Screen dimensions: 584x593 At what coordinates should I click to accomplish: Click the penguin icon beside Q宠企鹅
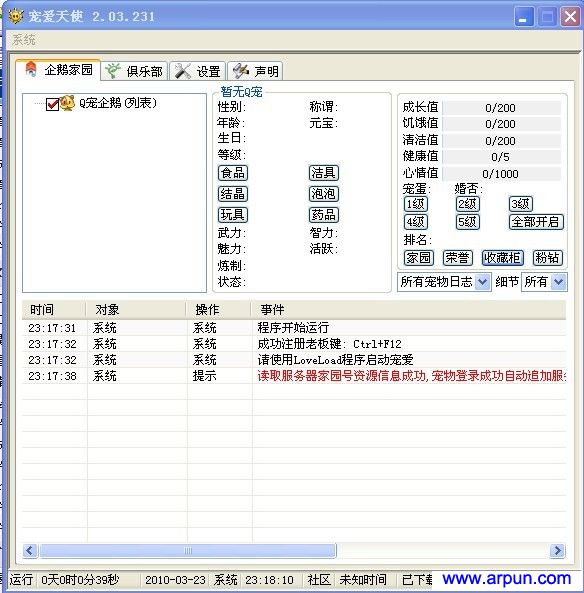click(67, 103)
